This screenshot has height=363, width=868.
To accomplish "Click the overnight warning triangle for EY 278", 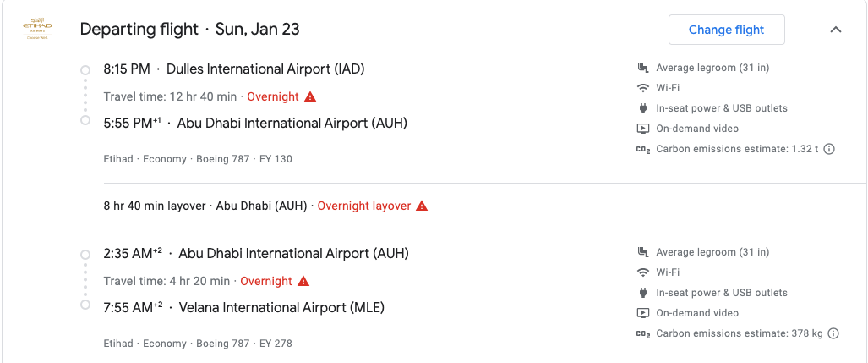I will pos(303,282).
